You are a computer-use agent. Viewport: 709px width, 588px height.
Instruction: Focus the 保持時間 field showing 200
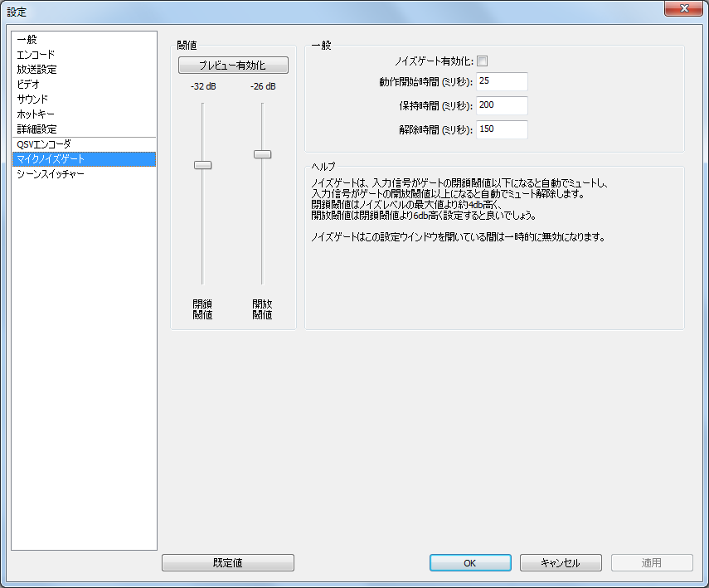tap(502, 105)
